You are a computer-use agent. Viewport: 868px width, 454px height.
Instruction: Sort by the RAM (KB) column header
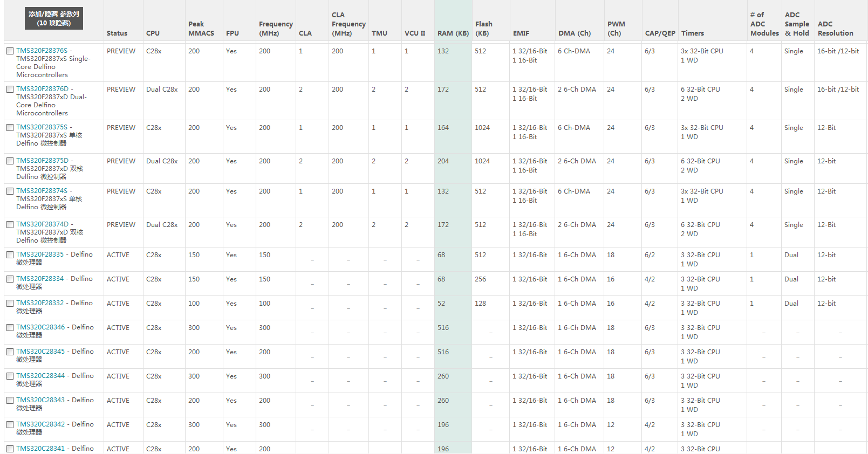[453, 33]
